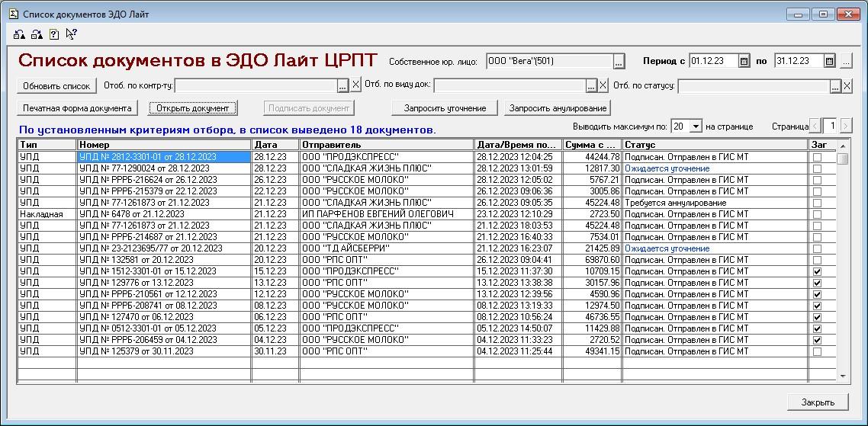The width and height of the screenshot is (868, 426).
Task: Tick checkbox for Накладная № 6478 row
Action: click(817, 214)
